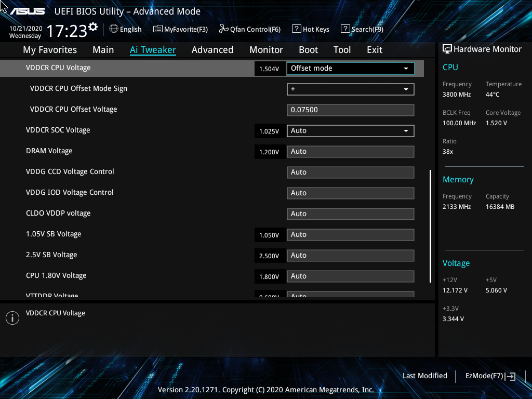Click CPU 1.80V Voltage Auto field
This screenshot has width=532, height=399.
tap(351, 276)
